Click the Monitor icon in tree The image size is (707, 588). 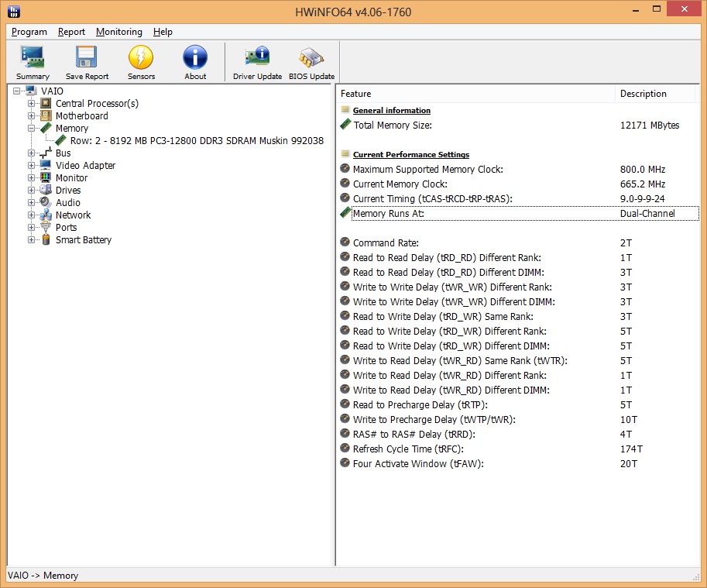(x=46, y=177)
